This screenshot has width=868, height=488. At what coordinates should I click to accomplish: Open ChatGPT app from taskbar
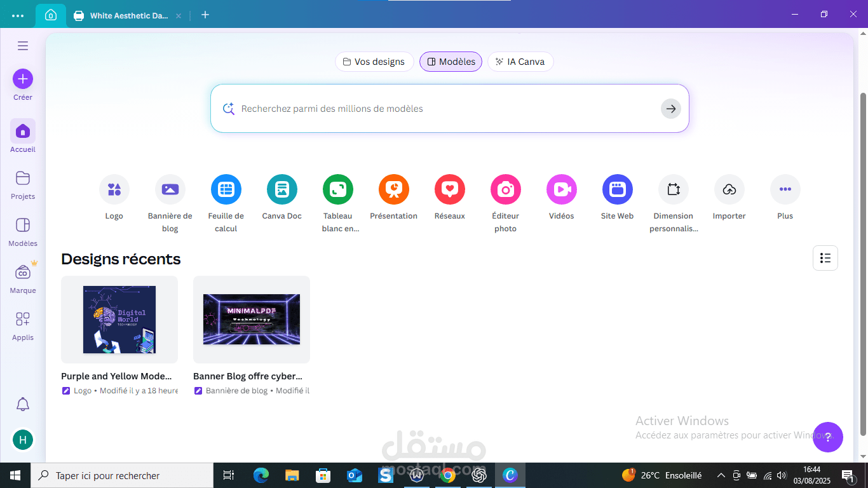click(x=479, y=475)
